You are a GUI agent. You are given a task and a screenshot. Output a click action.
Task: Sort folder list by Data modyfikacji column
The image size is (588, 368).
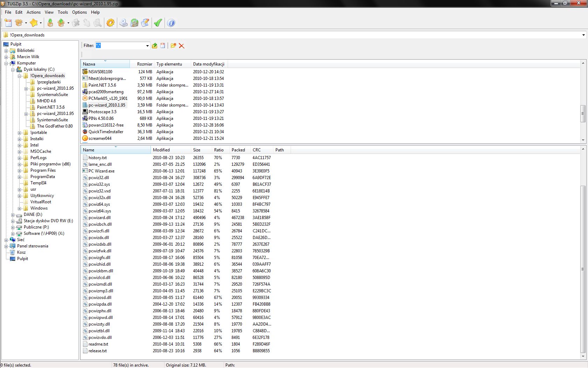(x=210, y=64)
